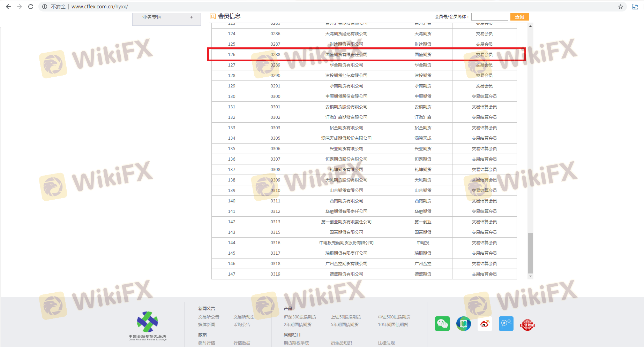Click the red 认证联盟 certification badge
Viewport: 644px width, 347px height.
coord(527,325)
